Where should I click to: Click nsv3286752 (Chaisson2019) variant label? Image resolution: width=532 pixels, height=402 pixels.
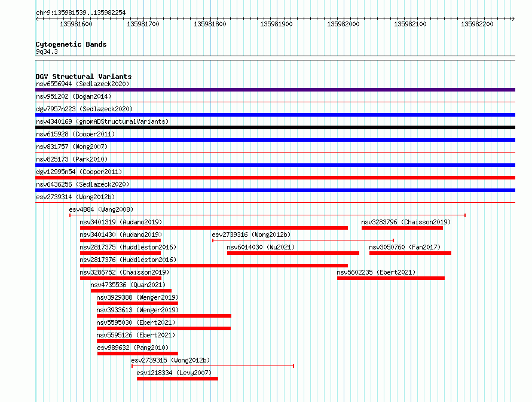[x=124, y=272]
